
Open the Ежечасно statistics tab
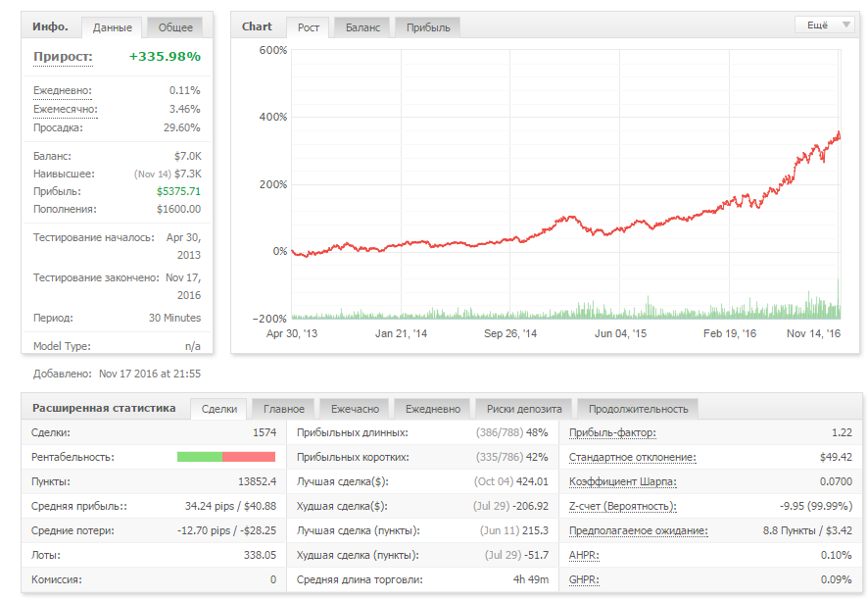pos(355,409)
